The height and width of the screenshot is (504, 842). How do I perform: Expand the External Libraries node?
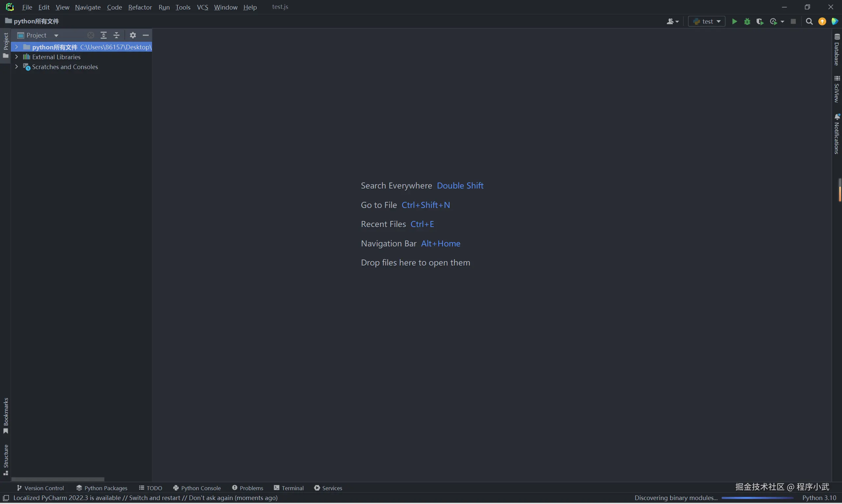pos(16,57)
